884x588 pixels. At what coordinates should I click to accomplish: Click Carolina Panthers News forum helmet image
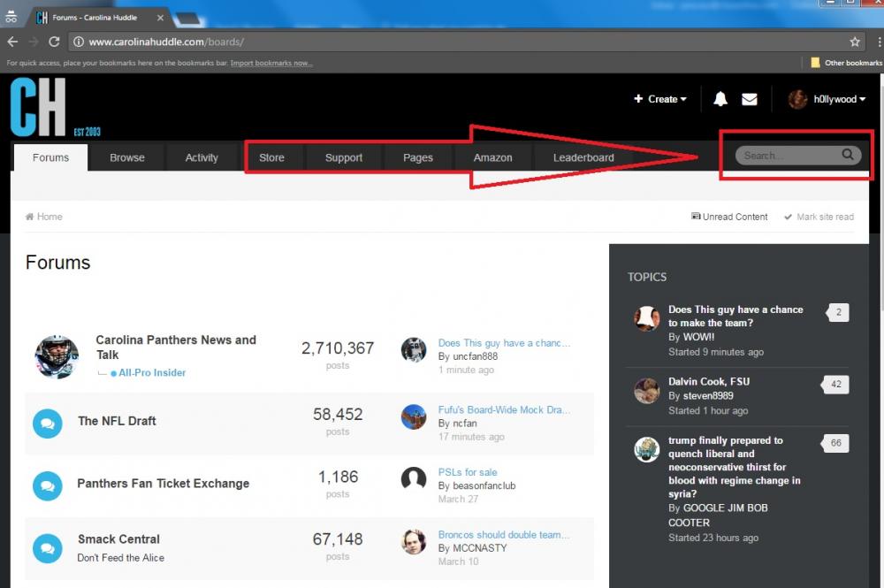57,356
